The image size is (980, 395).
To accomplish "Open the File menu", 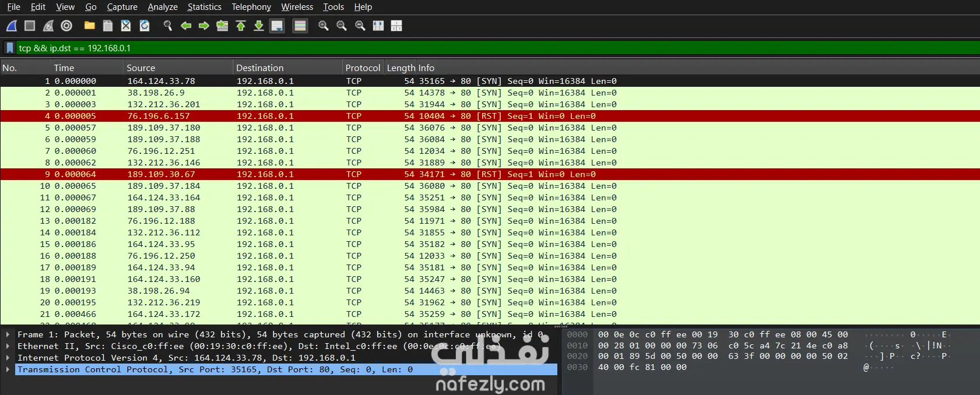I will 13,7.
